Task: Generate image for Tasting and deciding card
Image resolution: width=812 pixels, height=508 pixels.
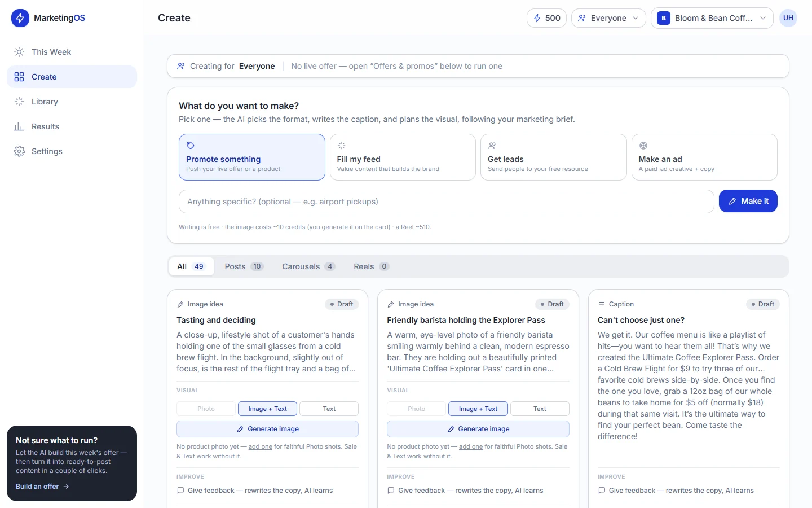Action: pos(268,429)
